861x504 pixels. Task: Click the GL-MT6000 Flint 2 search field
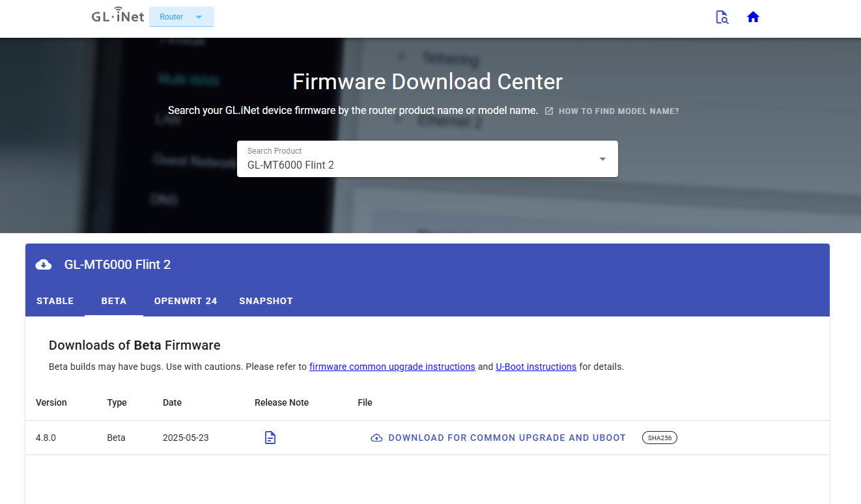(427, 159)
